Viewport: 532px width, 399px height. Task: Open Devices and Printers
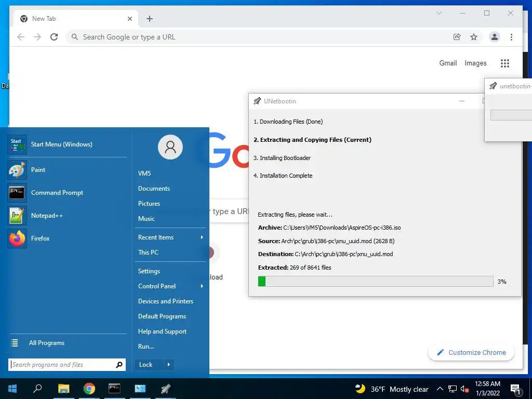point(166,301)
